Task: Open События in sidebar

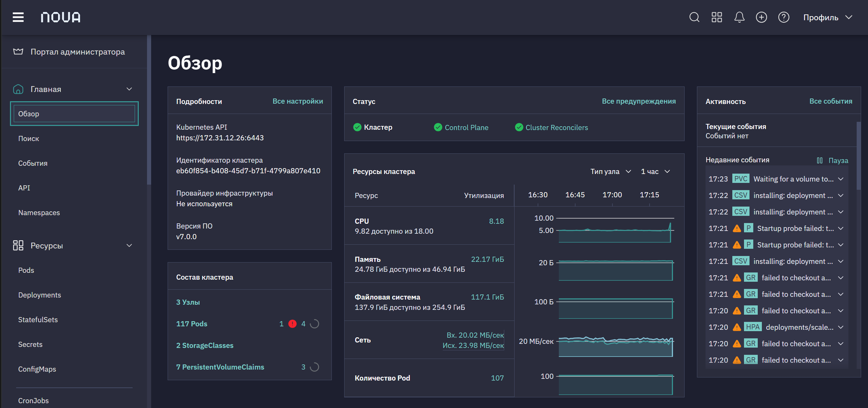Action: [x=33, y=163]
